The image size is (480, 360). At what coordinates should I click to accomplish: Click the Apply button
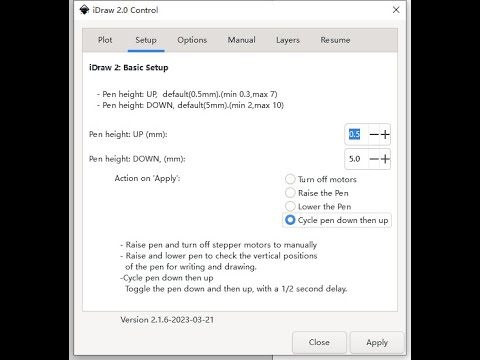[377, 342]
